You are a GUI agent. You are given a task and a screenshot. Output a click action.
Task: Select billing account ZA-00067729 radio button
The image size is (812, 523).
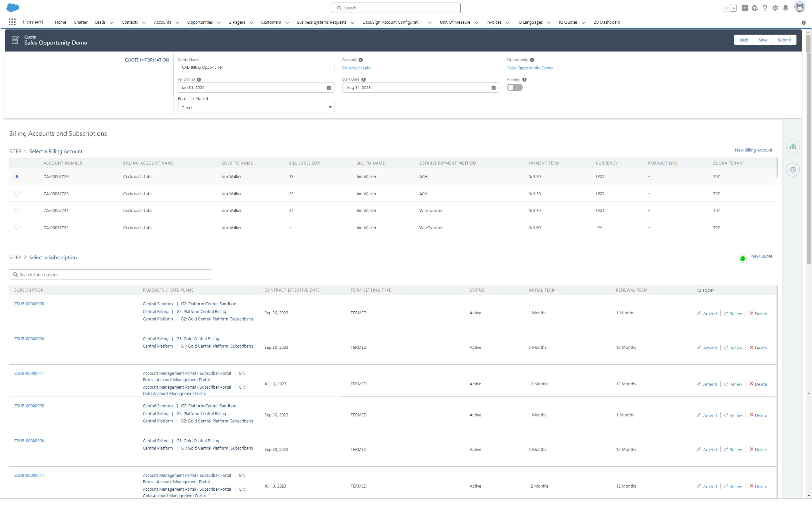(17, 193)
